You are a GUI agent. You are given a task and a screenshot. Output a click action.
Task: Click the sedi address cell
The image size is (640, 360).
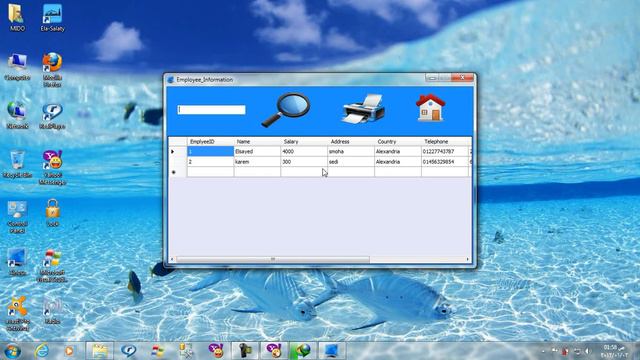(x=351, y=162)
